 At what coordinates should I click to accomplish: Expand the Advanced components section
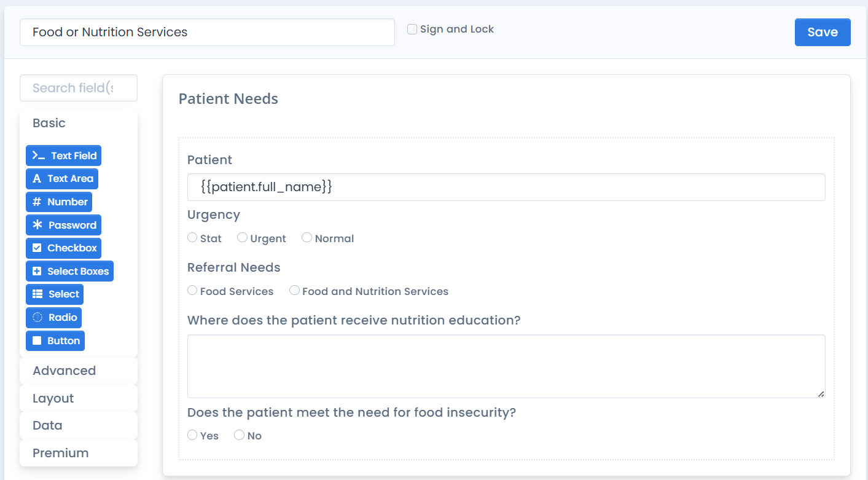coord(78,371)
